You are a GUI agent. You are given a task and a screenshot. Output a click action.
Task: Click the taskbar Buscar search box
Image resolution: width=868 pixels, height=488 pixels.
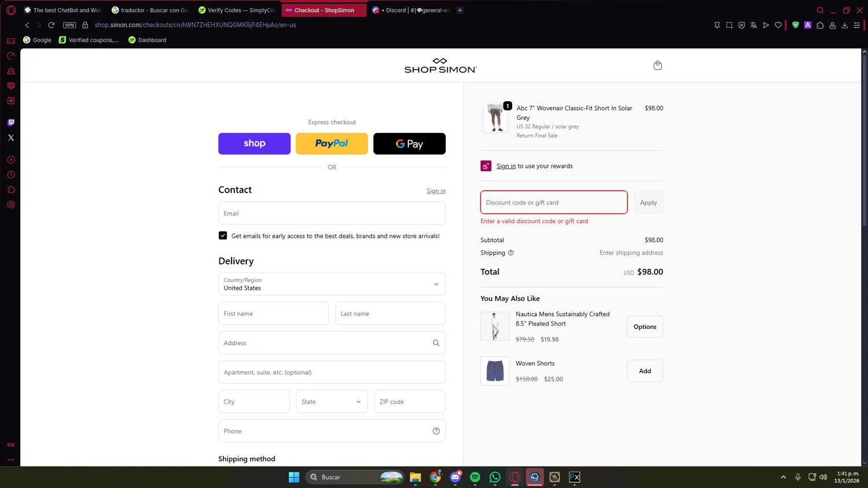tap(354, 477)
